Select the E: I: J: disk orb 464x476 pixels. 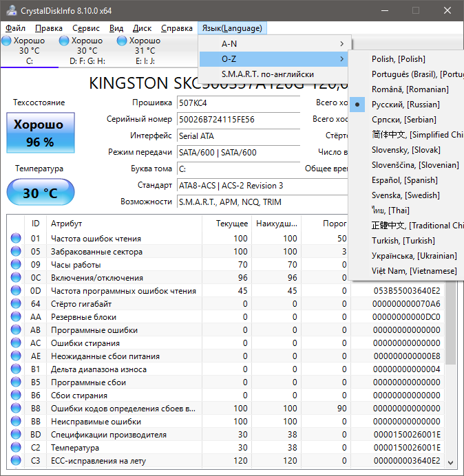(x=123, y=41)
